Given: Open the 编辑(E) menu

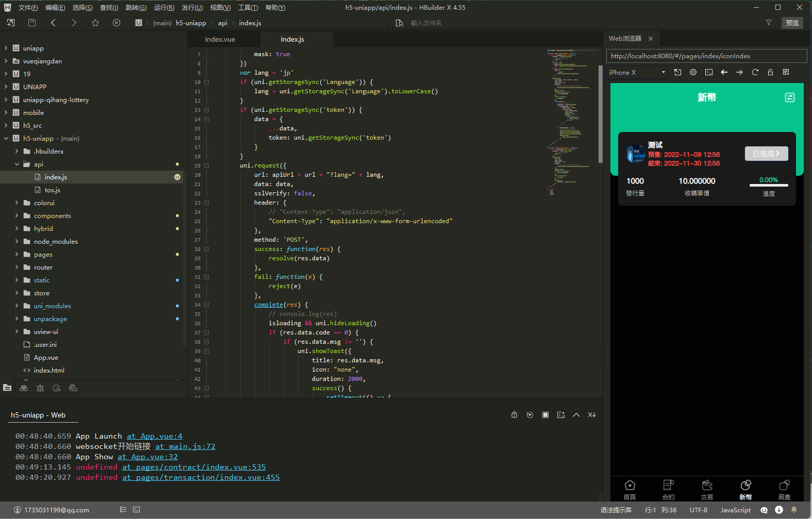Looking at the screenshot, I should tap(55, 8).
